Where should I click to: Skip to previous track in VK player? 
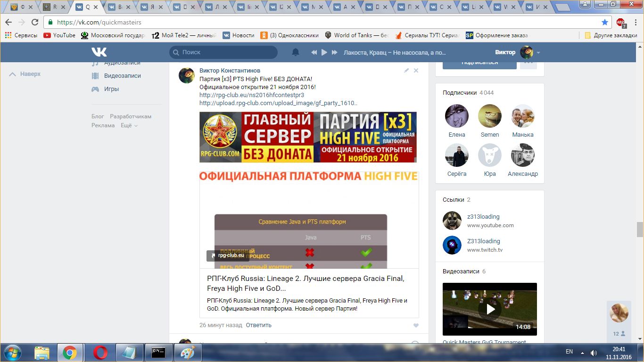[x=314, y=52]
